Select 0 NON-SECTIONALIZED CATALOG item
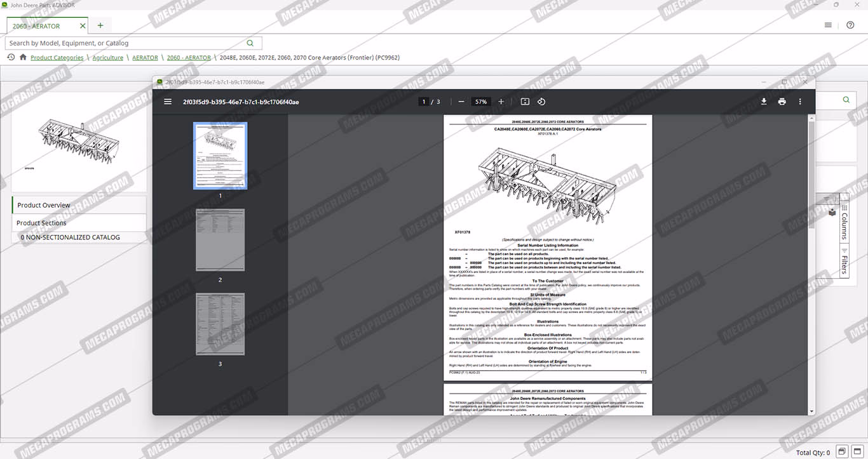868x459 pixels. tap(70, 237)
